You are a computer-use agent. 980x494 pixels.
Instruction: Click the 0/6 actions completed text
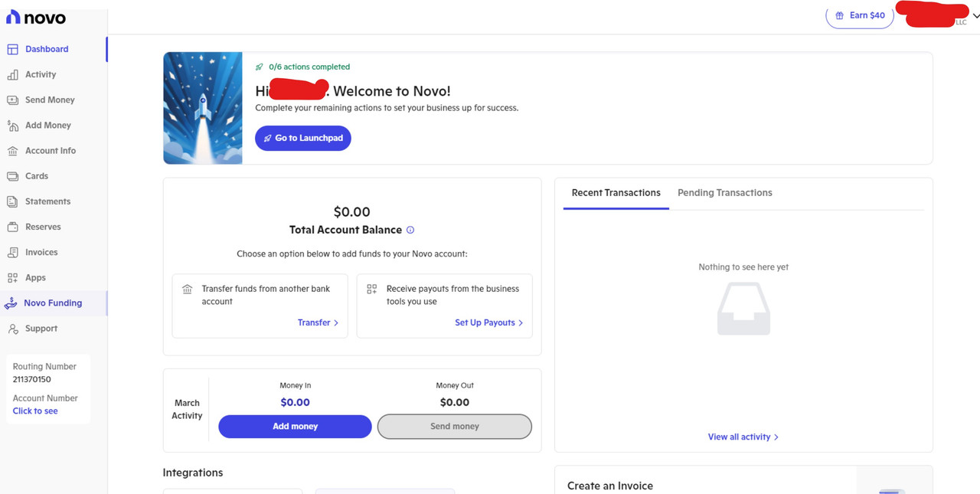pyautogui.click(x=309, y=67)
